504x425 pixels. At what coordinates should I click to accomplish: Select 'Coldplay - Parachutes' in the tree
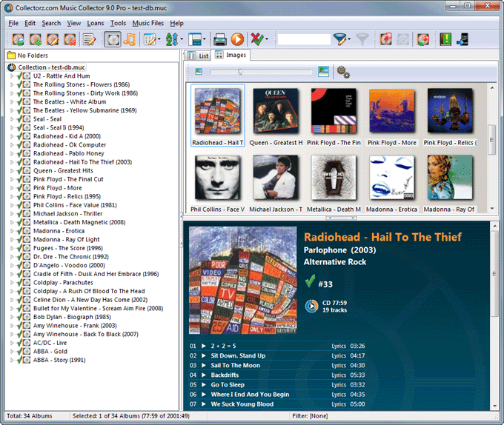[x=63, y=283]
